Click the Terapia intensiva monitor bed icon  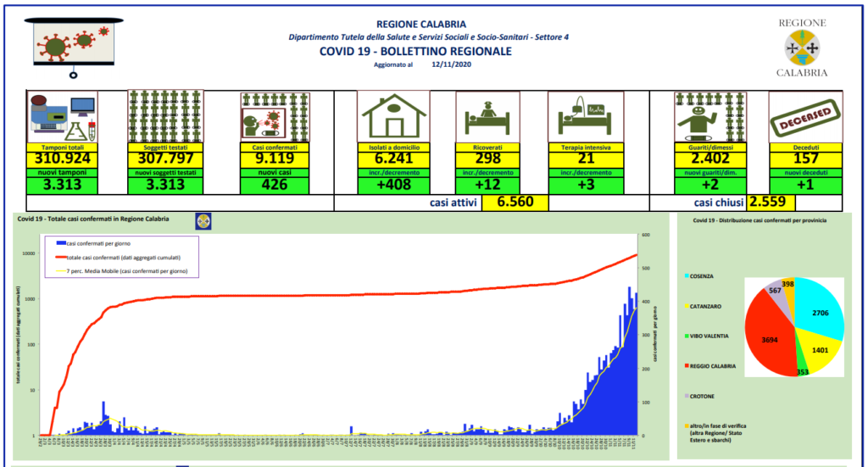point(586,117)
